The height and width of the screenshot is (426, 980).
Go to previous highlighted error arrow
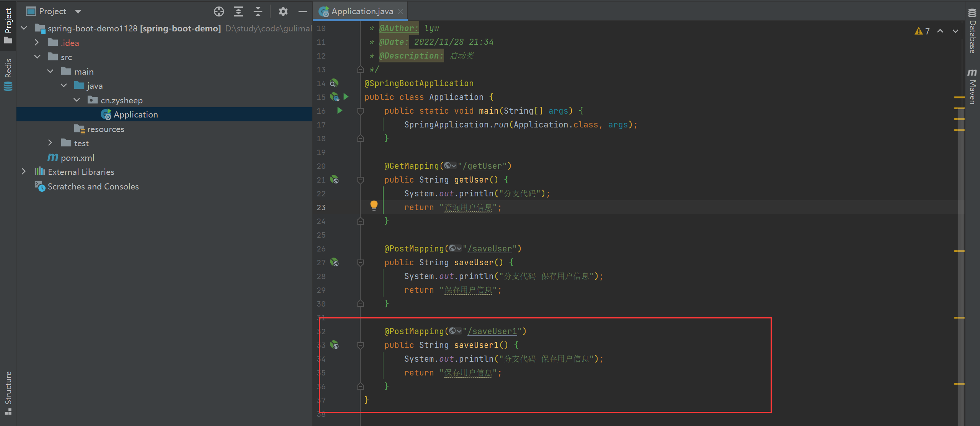(x=940, y=31)
